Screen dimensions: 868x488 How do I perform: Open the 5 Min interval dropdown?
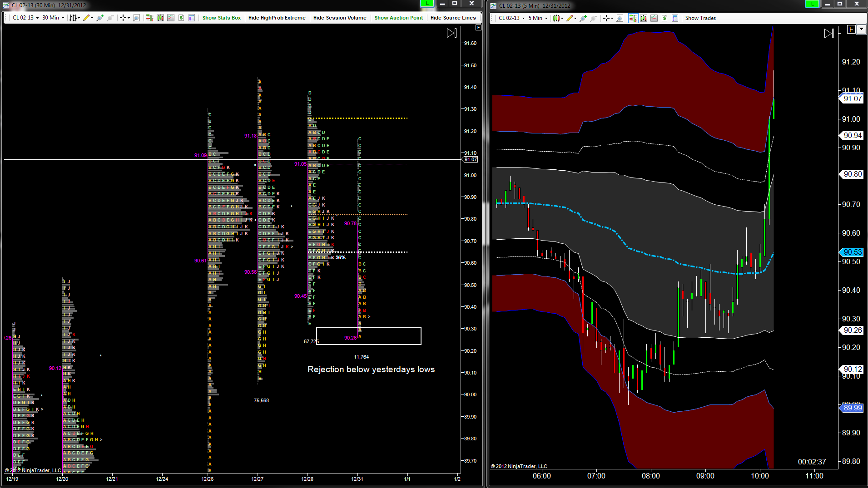pos(538,18)
